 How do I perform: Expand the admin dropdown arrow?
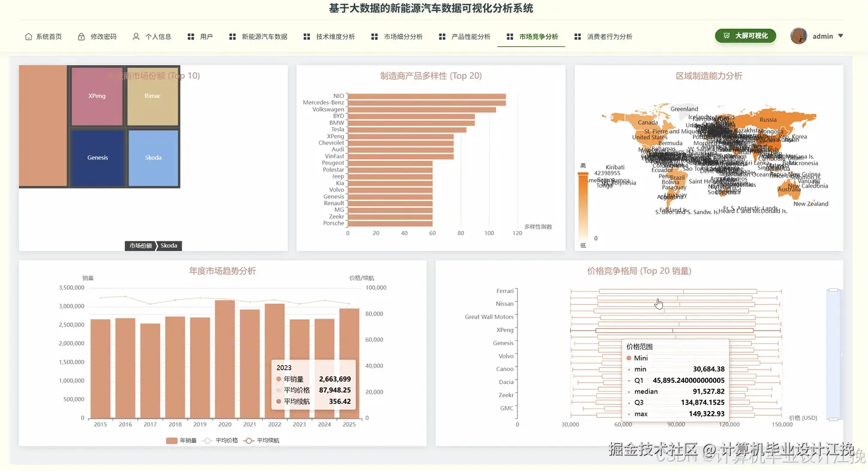click(x=840, y=36)
